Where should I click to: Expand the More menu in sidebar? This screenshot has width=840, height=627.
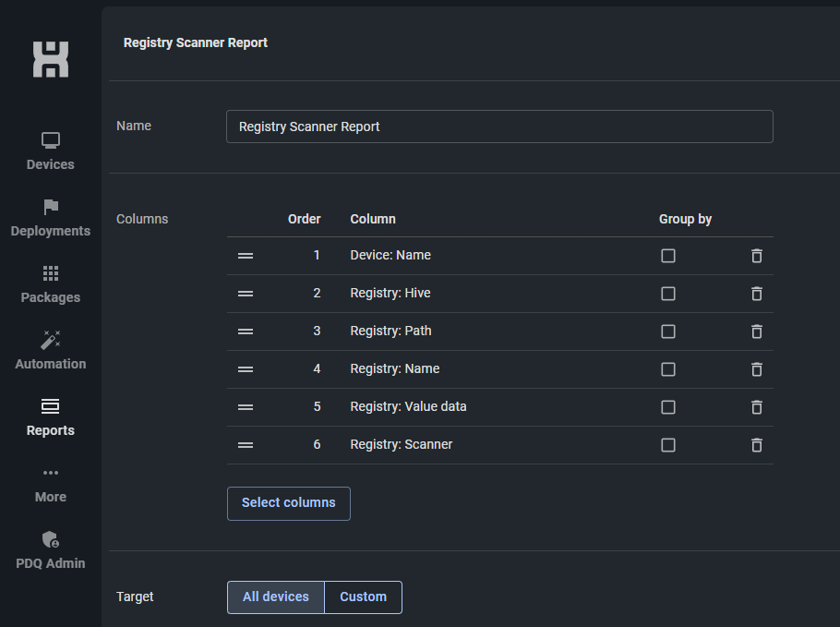(x=51, y=485)
